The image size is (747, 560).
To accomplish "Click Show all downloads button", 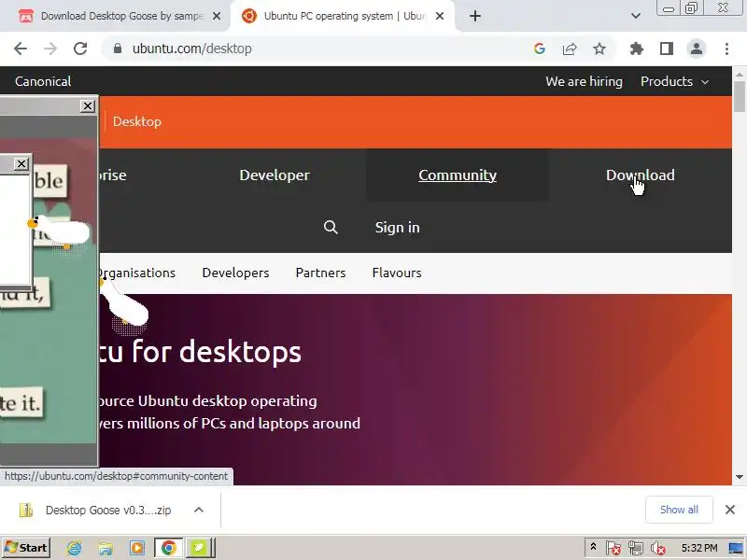I will point(679,510).
